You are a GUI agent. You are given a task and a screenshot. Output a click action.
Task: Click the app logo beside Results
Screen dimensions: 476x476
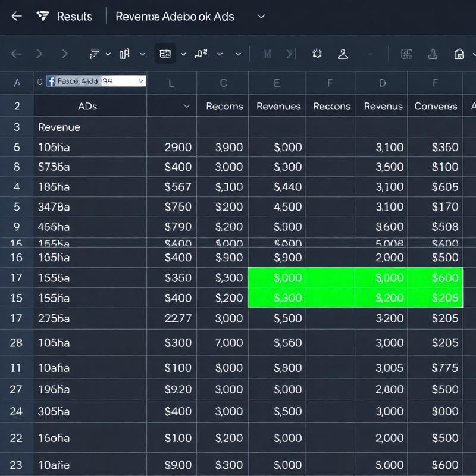(42, 16)
